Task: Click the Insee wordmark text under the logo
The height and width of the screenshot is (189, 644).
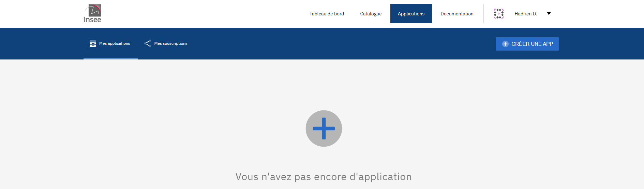Action: (92, 20)
